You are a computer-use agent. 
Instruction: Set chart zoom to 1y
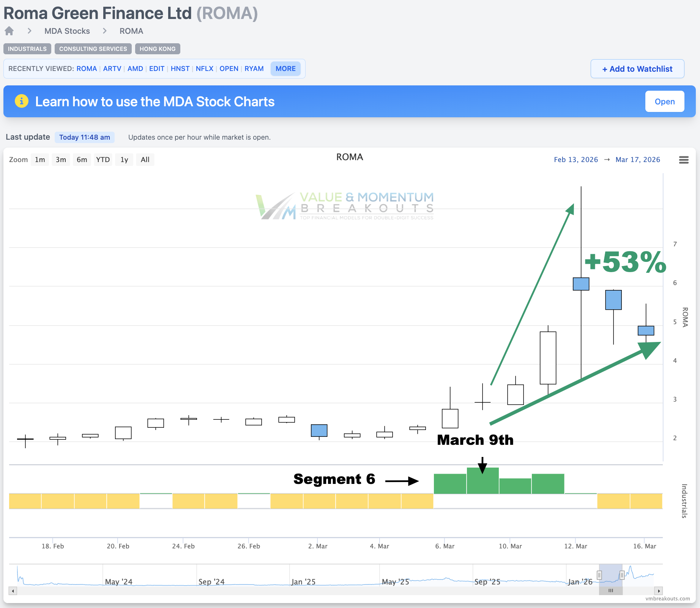[x=124, y=160]
